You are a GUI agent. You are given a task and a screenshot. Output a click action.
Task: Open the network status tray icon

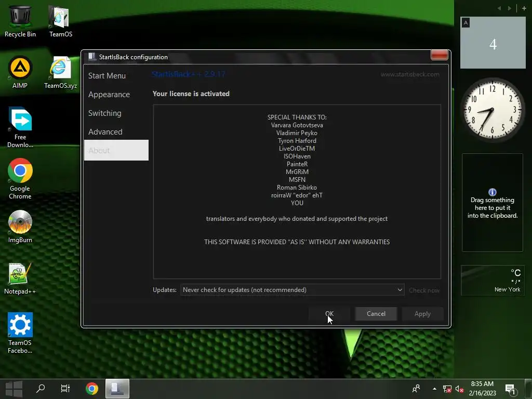pos(447,389)
